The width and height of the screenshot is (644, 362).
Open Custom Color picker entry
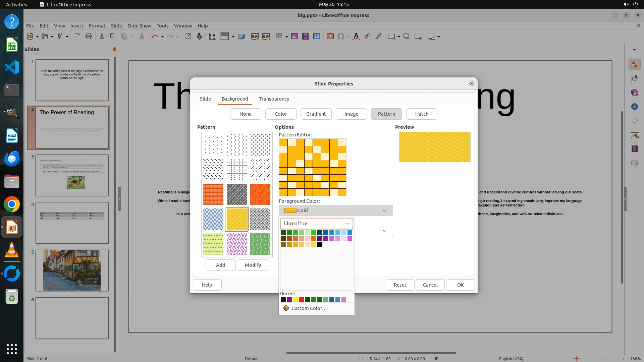coord(309,308)
